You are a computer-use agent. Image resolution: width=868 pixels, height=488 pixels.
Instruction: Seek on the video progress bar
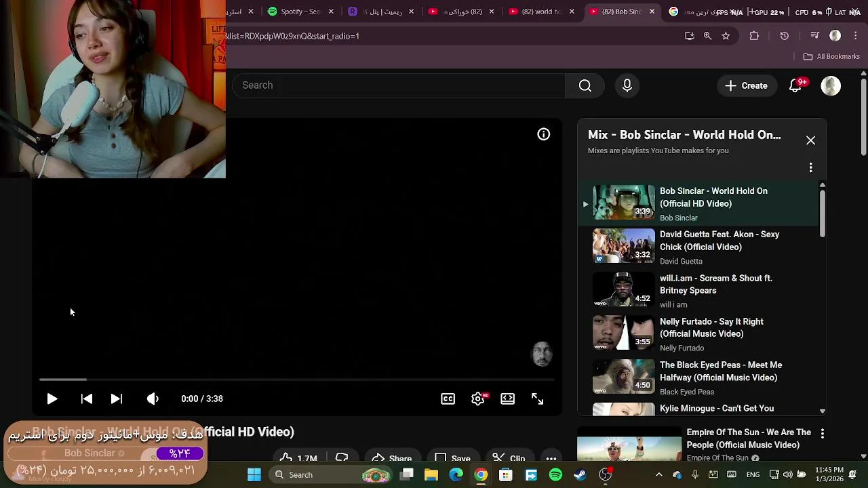click(297, 380)
